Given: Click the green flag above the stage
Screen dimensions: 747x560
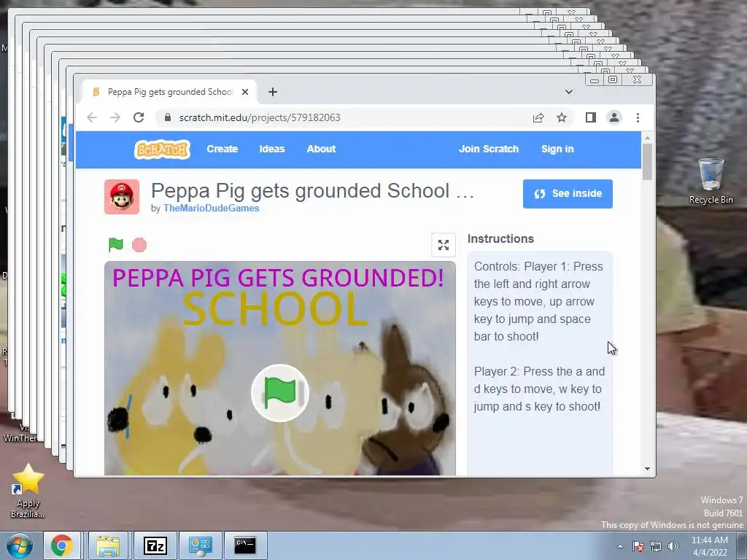Looking at the screenshot, I should pyautogui.click(x=116, y=245).
